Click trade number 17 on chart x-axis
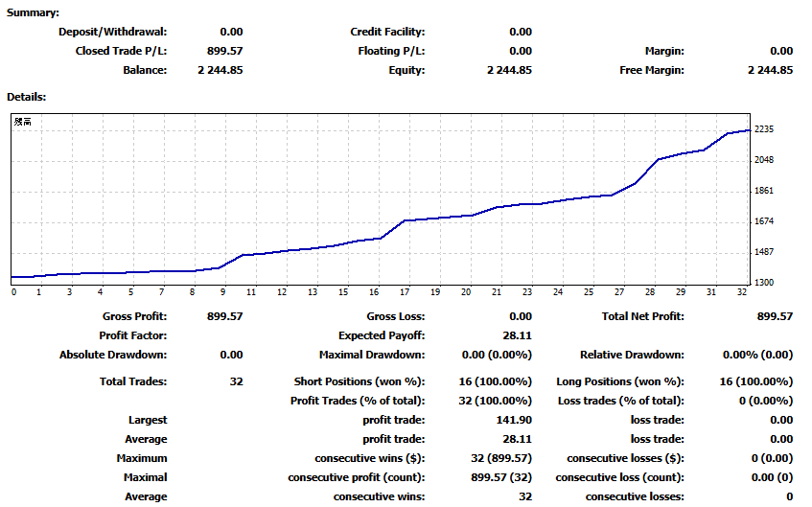Screen dimensions: 812x507 (x=405, y=292)
